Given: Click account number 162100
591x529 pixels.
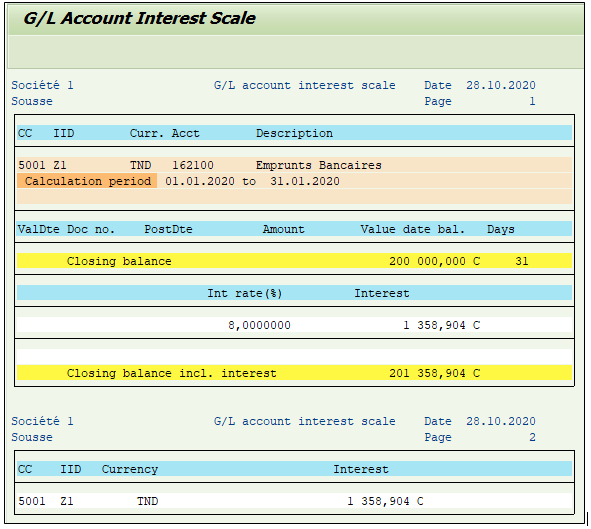Looking at the screenshot, I should 193,165.
